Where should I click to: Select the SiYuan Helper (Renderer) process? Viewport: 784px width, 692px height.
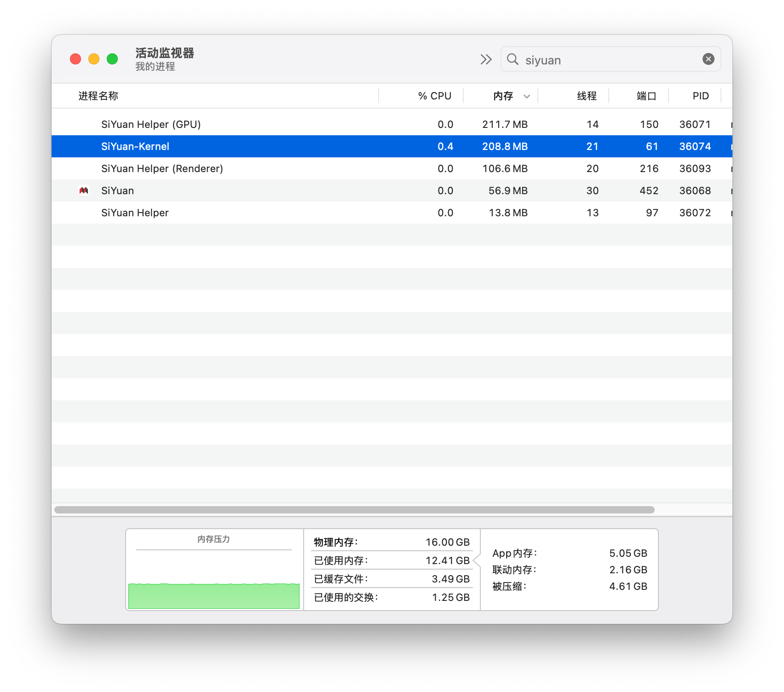(162, 168)
